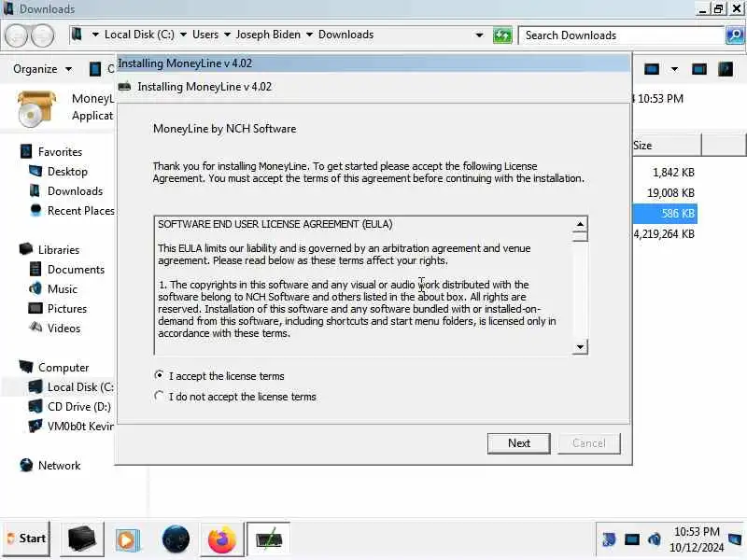Expand arrow before Local Disk breadcrumb
747x560 pixels.
[x=95, y=35]
